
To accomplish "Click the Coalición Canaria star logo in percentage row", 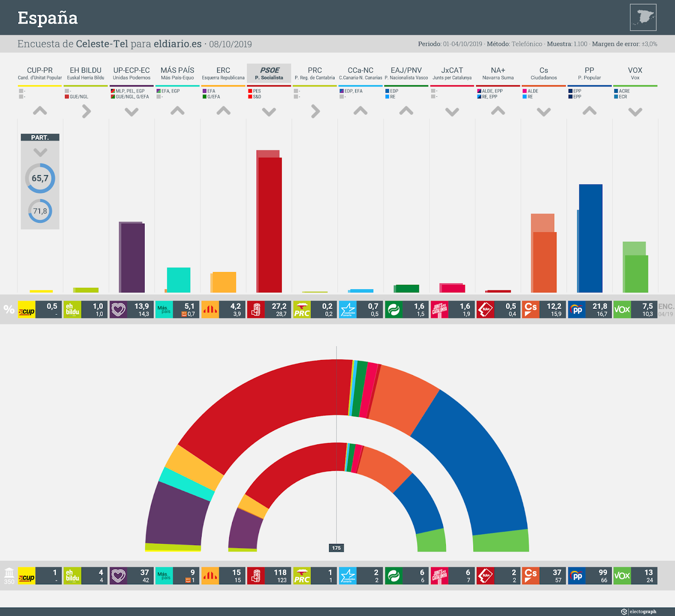I will pyautogui.click(x=348, y=310).
